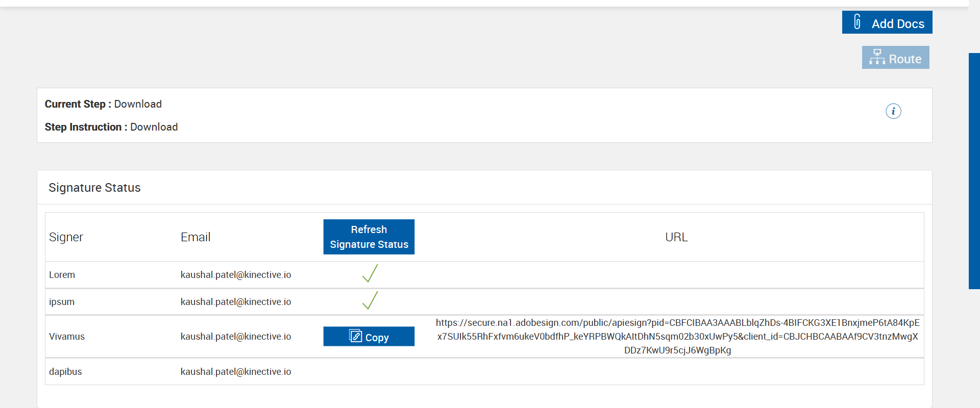Open the step information icon
Image resolution: width=980 pixels, height=408 pixels.
[x=893, y=111]
